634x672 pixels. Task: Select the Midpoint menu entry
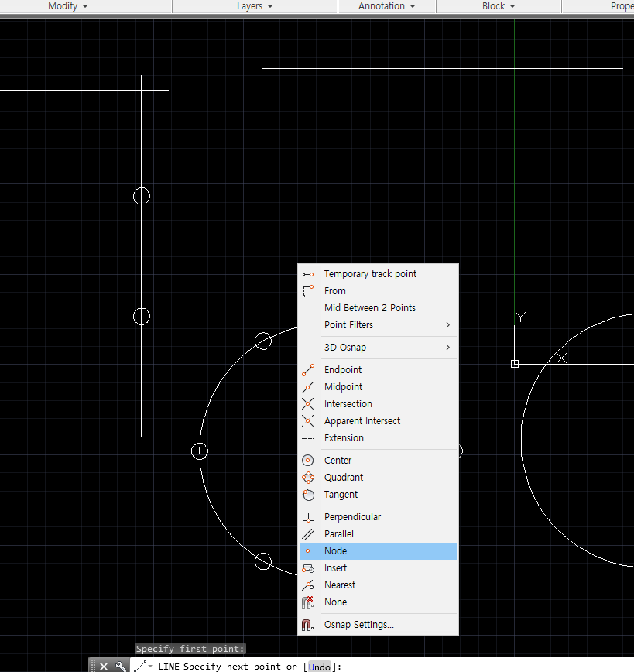(x=378, y=386)
